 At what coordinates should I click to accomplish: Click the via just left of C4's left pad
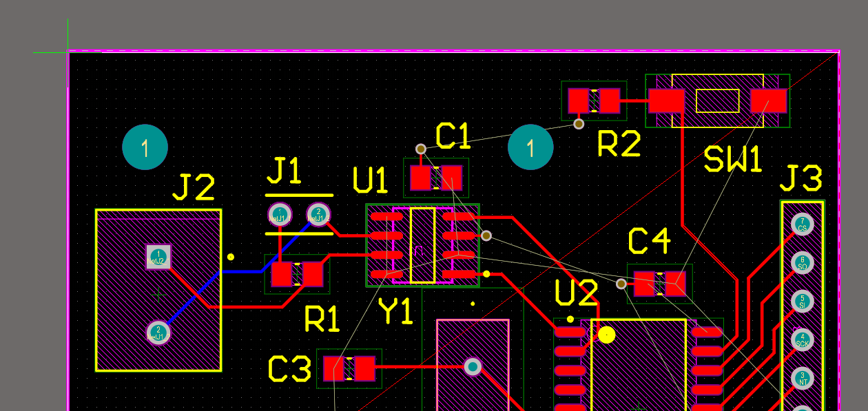pyautogui.click(x=621, y=284)
